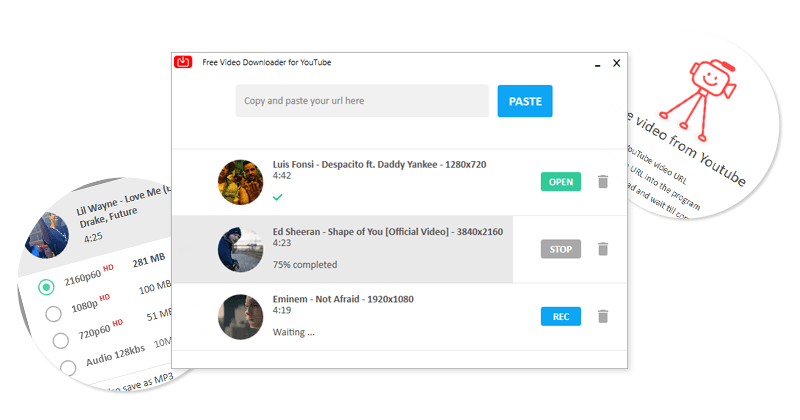Click the Despacito video thumbnail
The height and width of the screenshot is (420, 800).
click(x=240, y=182)
